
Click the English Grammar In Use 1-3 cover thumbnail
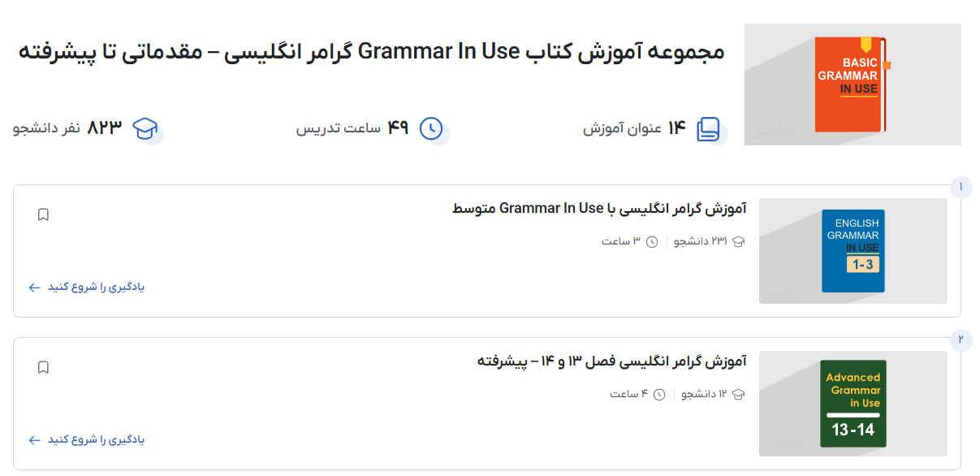pyautogui.click(x=853, y=251)
